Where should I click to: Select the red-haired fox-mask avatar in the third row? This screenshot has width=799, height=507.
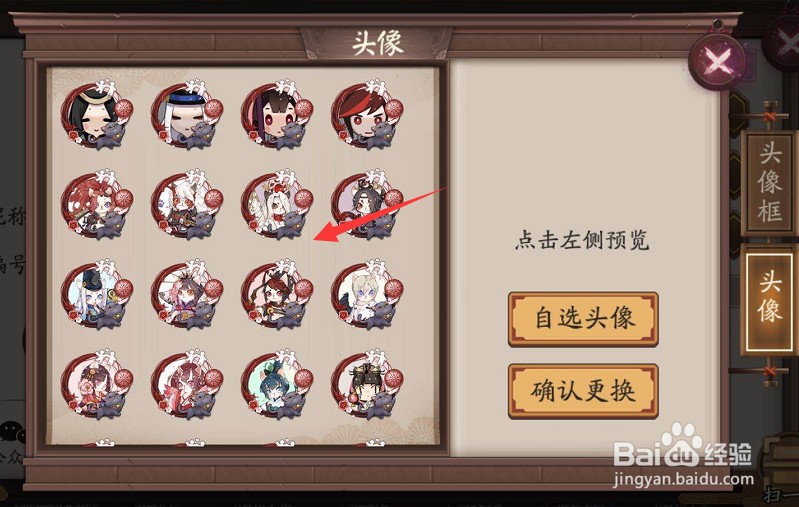click(x=277, y=295)
